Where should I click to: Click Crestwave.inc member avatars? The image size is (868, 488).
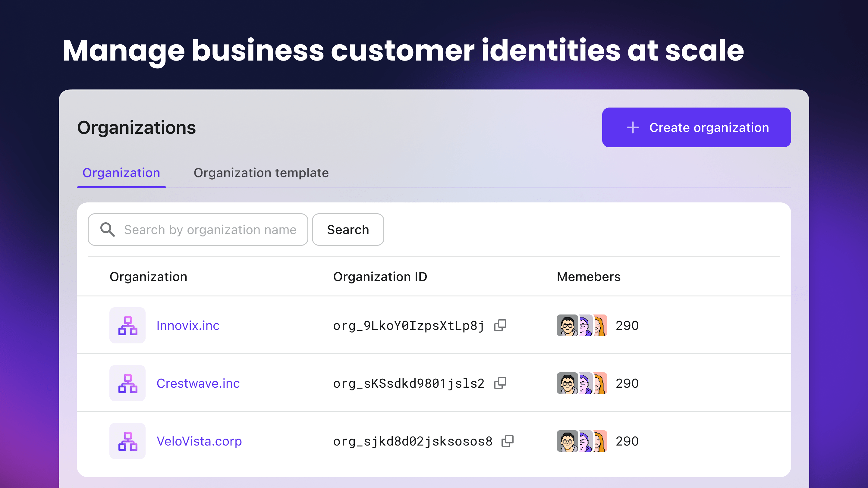click(x=582, y=383)
